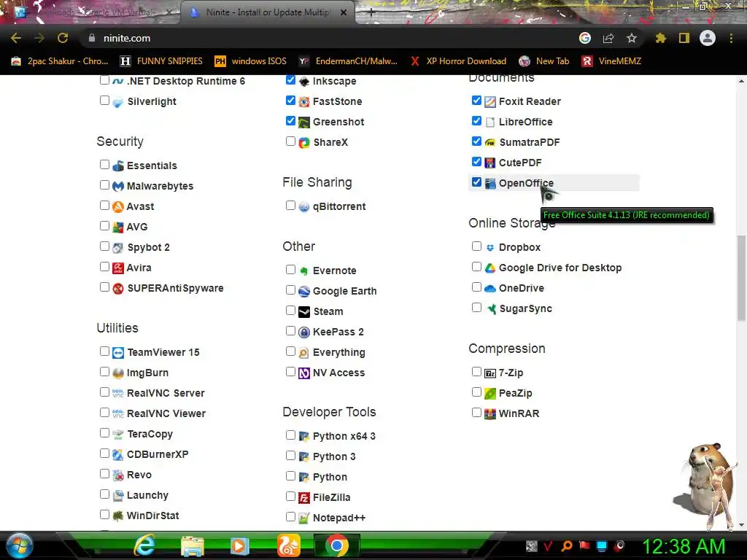
Task: Switch to the Oracle VM VirtualBox tab
Action: coord(93,12)
